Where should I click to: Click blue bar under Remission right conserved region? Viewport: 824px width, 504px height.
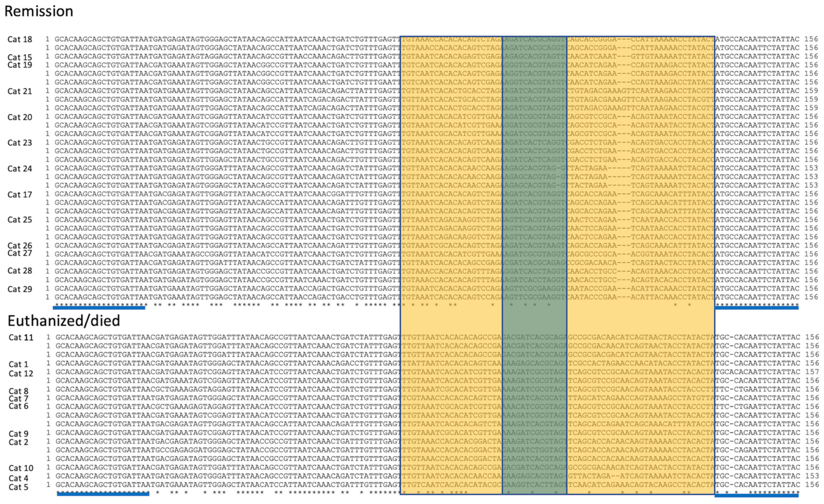757,308
